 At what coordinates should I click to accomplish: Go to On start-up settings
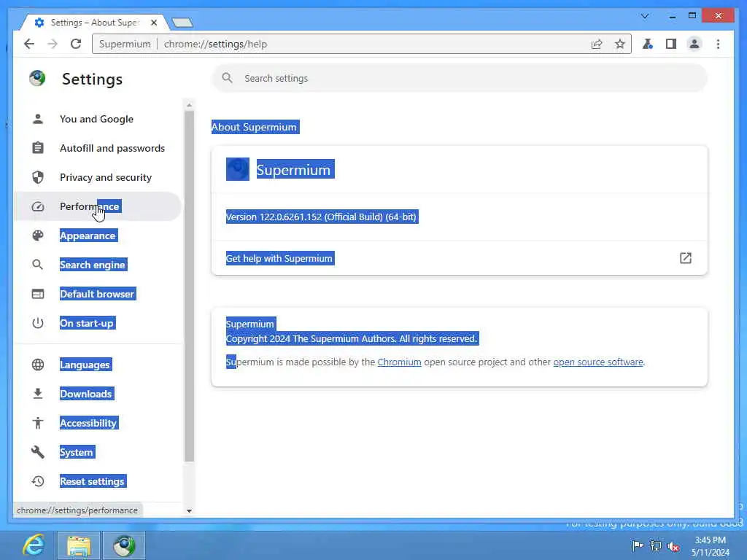tap(98, 323)
